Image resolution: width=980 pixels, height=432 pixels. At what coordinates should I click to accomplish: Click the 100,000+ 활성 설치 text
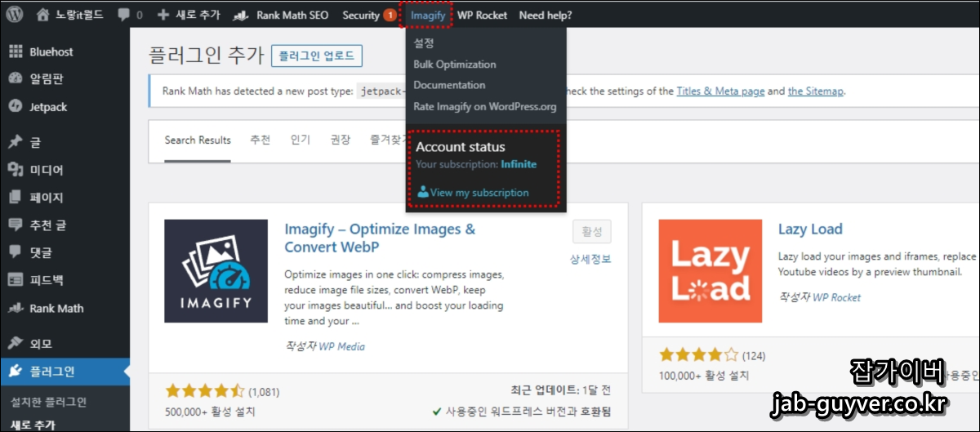click(705, 375)
